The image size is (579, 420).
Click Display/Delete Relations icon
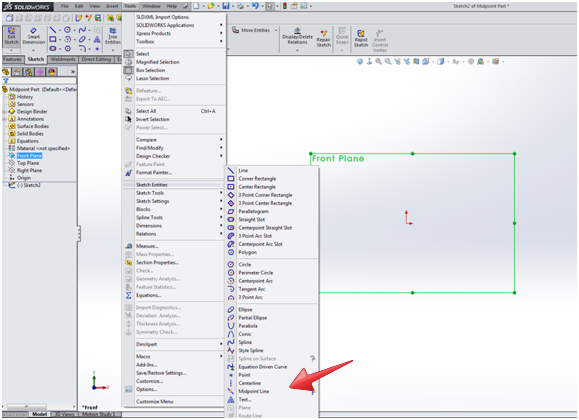[x=297, y=36]
